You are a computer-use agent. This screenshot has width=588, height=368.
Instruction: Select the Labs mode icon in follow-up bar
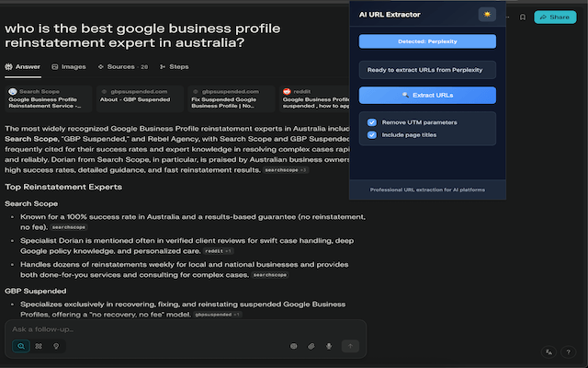click(x=39, y=346)
